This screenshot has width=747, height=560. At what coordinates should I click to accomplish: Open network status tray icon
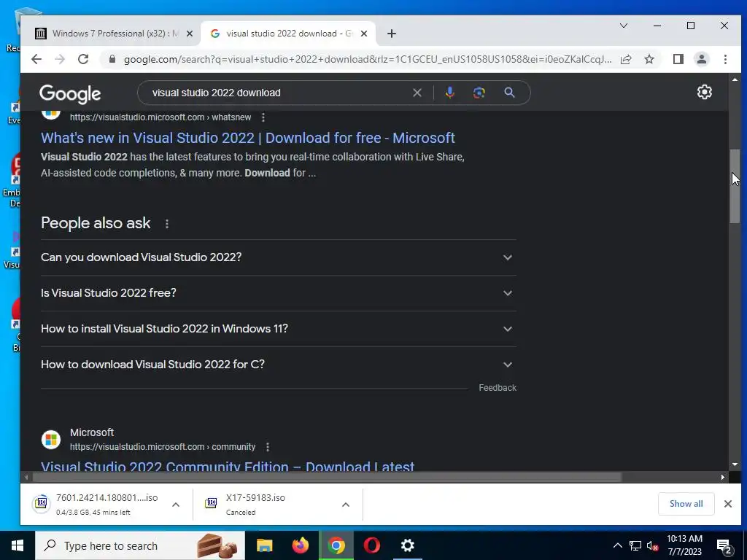pyautogui.click(x=635, y=545)
